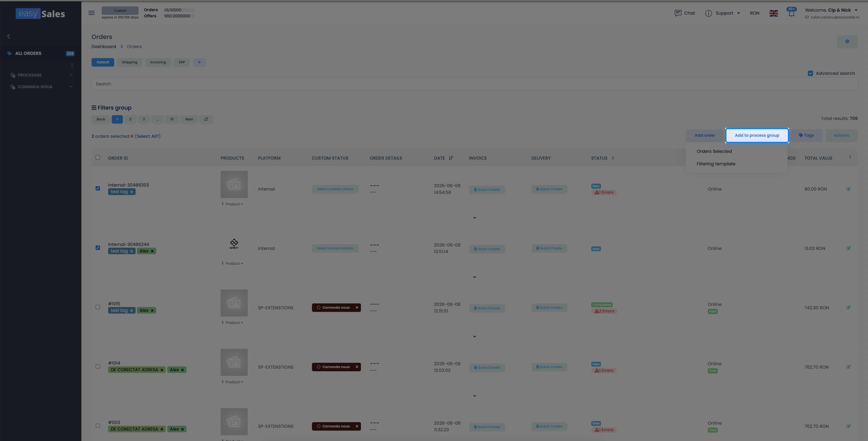
Task: Sort by Date column icon
Action: [x=451, y=158]
